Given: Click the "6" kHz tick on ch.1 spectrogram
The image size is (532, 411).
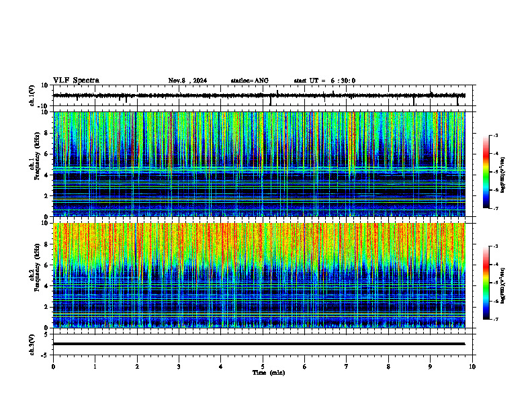Looking at the screenshot, I should (x=46, y=154).
